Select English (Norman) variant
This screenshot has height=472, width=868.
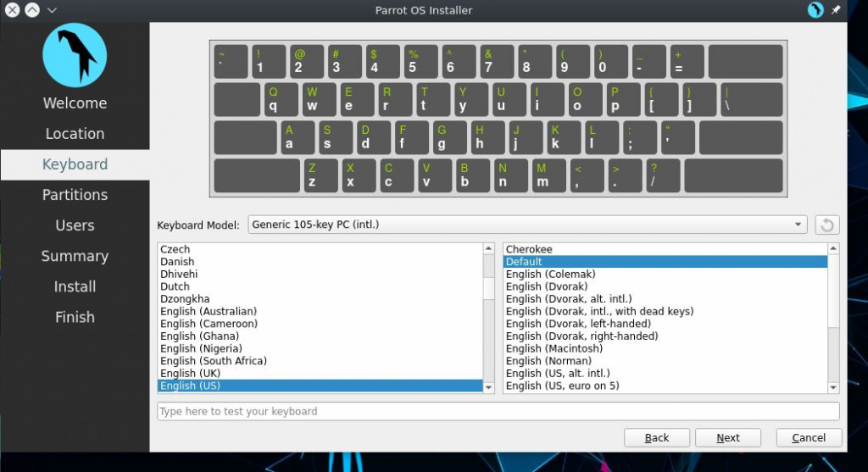665,361
